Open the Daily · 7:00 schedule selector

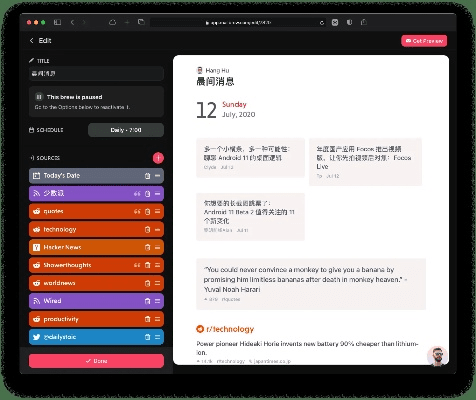(x=126, y=130)
